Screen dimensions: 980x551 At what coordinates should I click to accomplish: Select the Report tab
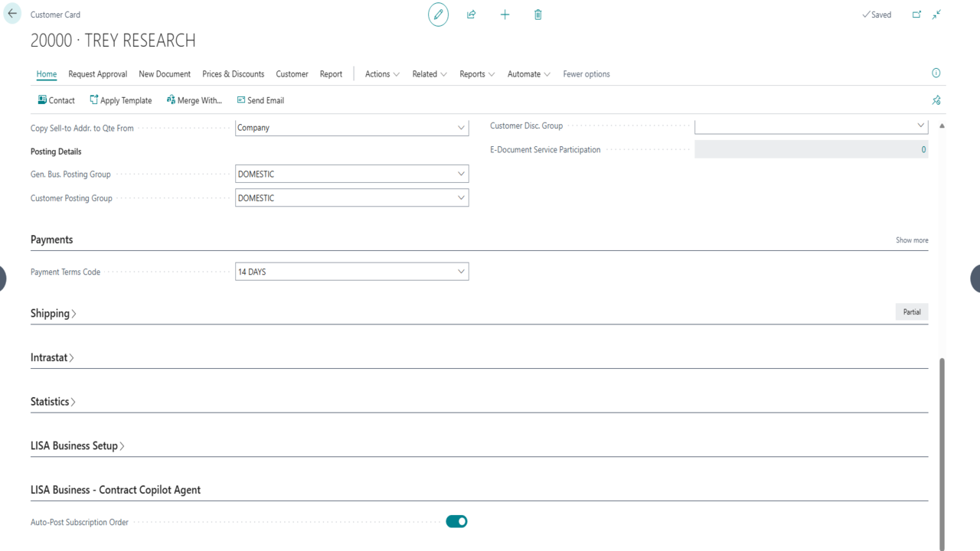pos(332,74)
